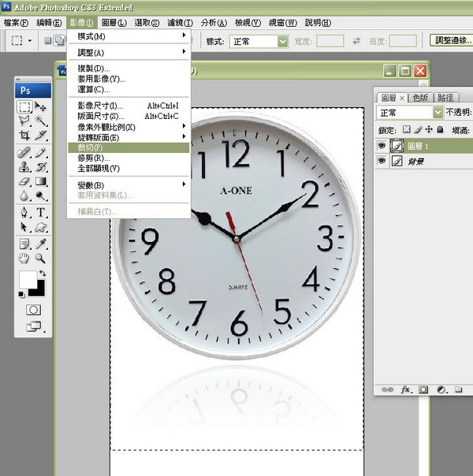Select the Move tool
This screenshot has height=476, width=473.
coord(40,106)
